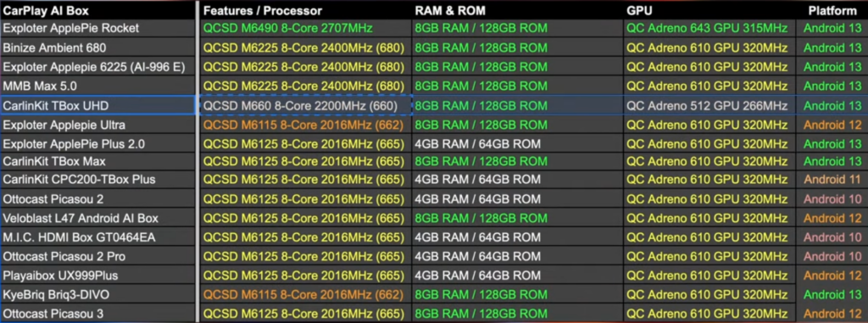Click the 'Ottocast Picasou 2' name cell
Image resolution: width=868 pixels, height=323 pixels.
[x=97, y=198]
